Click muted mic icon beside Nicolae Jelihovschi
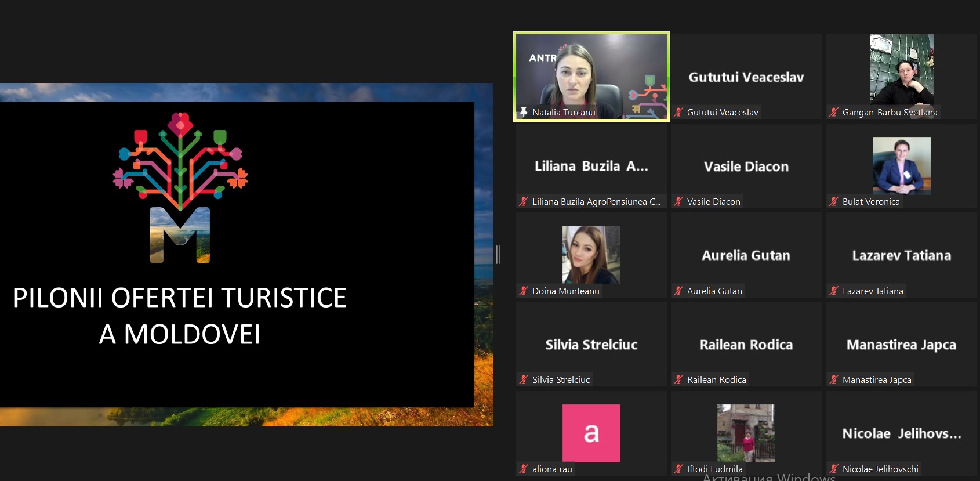Image resolution: width=980 pixels, height=481 pixels. coord(834,469)
